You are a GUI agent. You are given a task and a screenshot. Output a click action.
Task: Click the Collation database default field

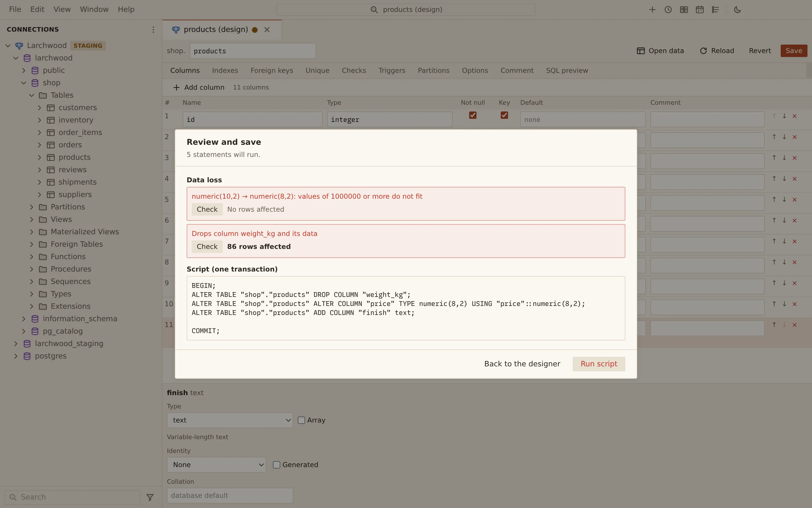click(x=230, y=496)
